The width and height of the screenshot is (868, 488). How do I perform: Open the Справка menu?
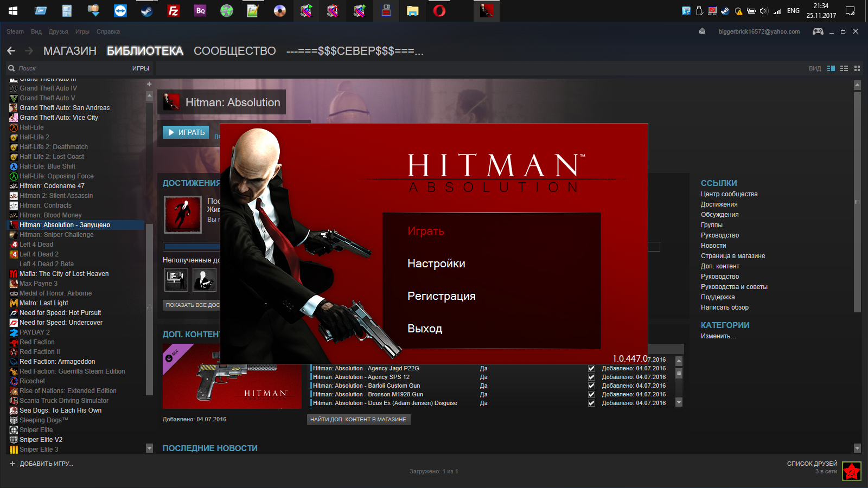pyautogui.click(x=108, y=31)
